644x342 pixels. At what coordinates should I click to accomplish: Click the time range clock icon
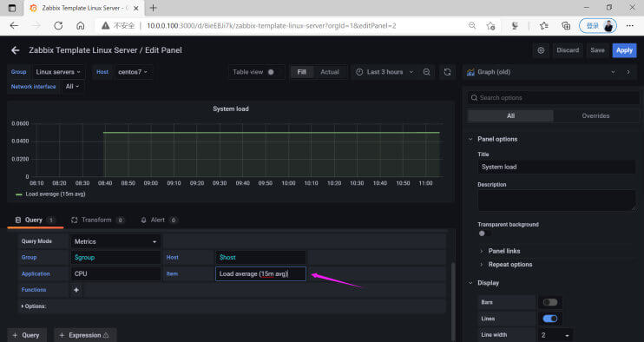point(359,72)
